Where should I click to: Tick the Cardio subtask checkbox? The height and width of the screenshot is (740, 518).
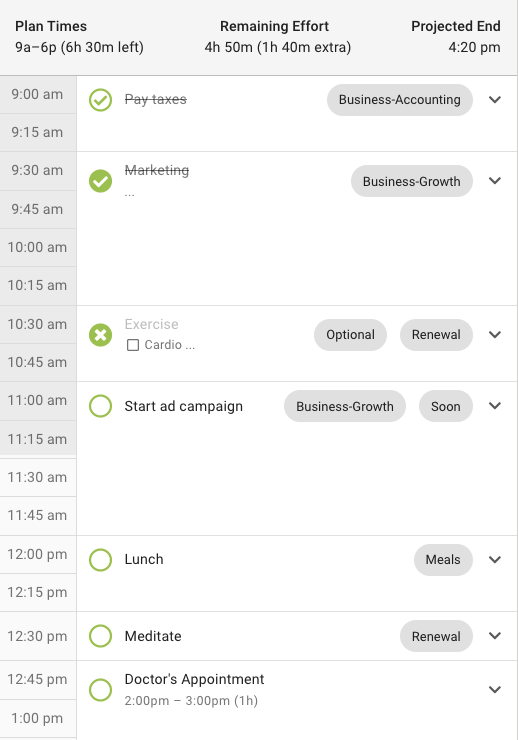coord(133,345)
